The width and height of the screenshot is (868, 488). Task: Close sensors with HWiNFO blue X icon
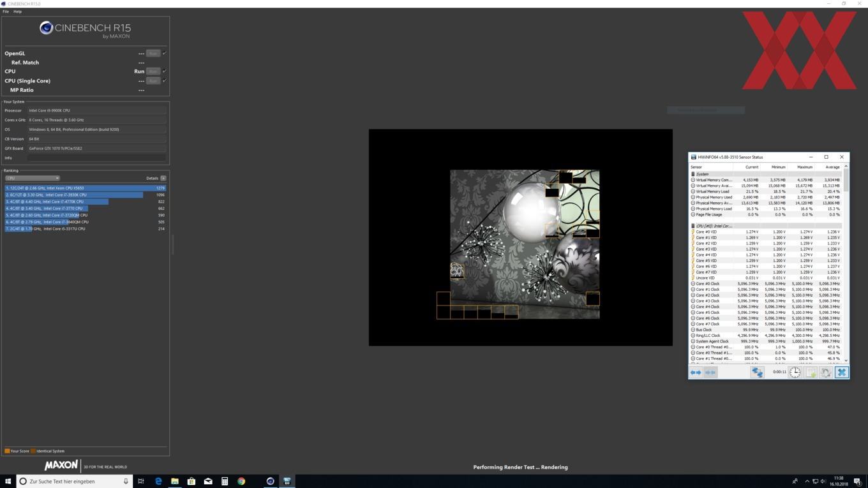842,373
